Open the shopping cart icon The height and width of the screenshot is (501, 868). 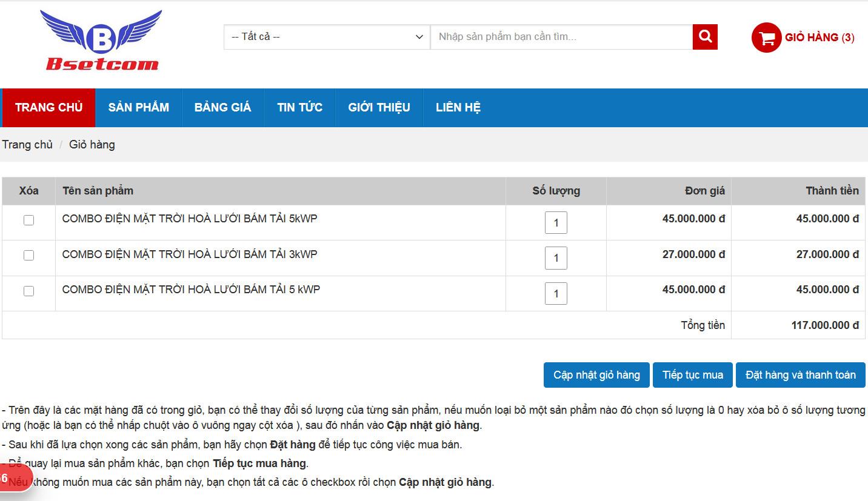click(x=766, y=38)
